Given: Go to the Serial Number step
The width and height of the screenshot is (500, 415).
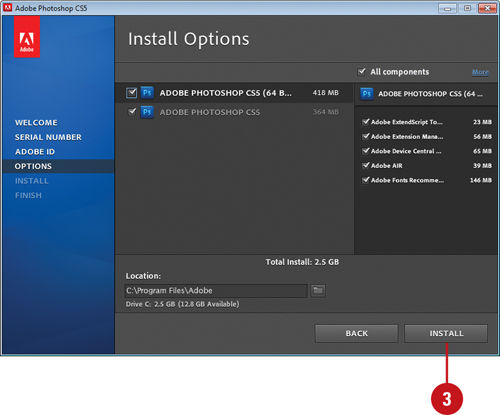Looking at the screenshot, I should [48, 137].
